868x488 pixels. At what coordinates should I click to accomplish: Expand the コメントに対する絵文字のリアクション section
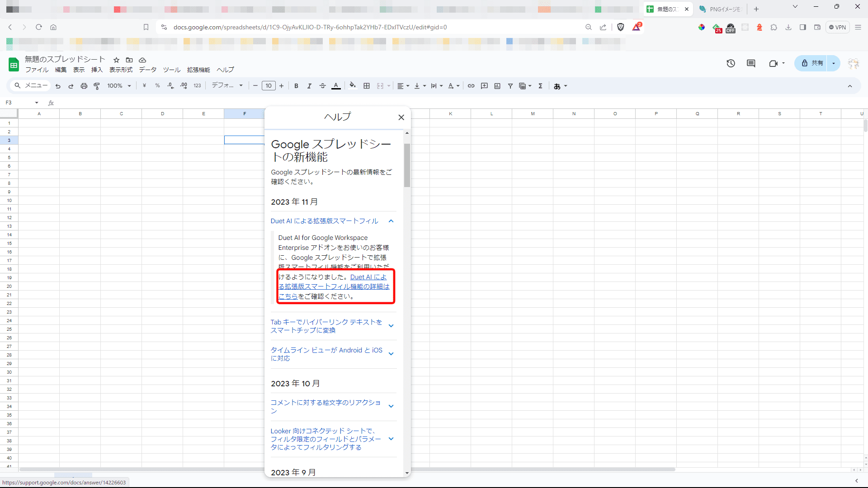pos(391,406)
